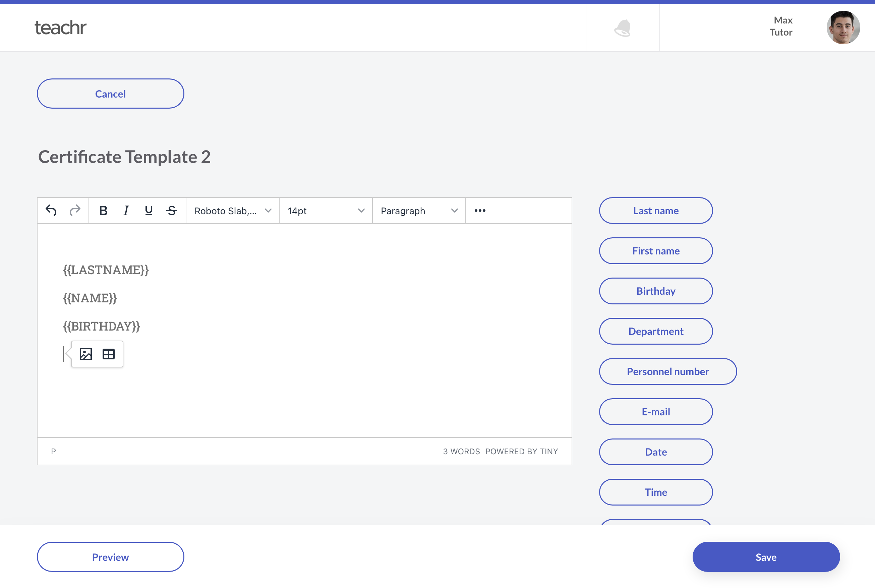Screen dimensions: 875x588
Task: Click the Redo arrow icon
Action: (75, 211)
